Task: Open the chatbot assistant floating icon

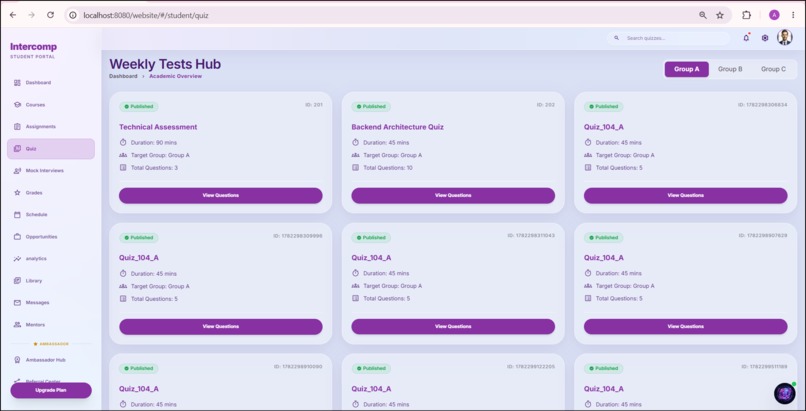Action: (784, 394)
